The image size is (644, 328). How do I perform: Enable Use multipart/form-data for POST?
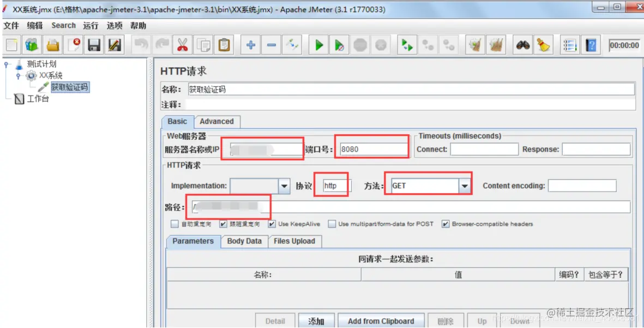[332, 224]
